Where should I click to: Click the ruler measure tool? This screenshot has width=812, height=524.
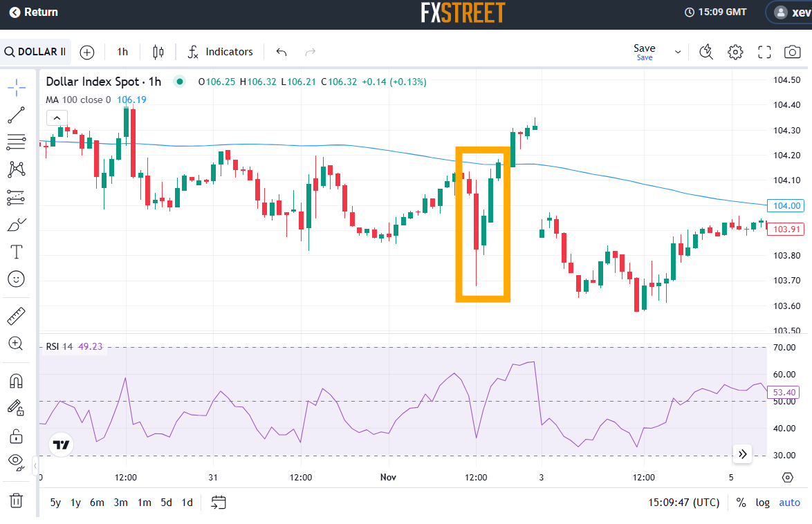(17, 316)
